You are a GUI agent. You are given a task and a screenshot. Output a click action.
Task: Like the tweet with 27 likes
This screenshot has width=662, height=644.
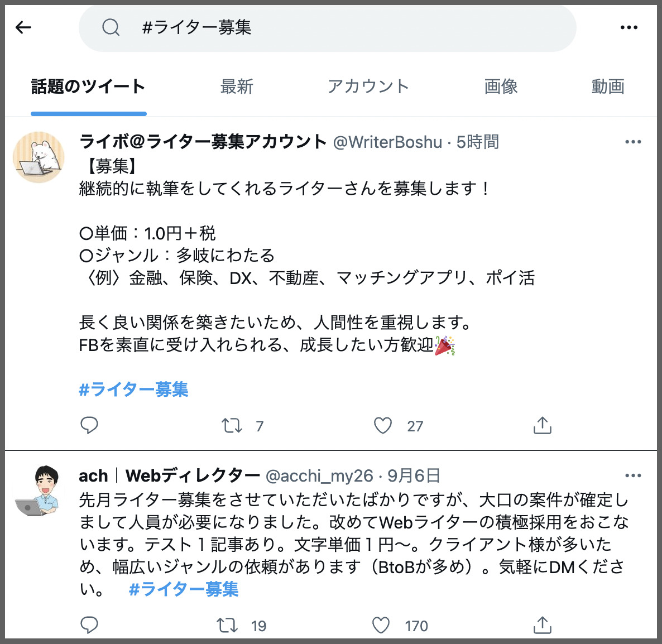click(382, 425)
